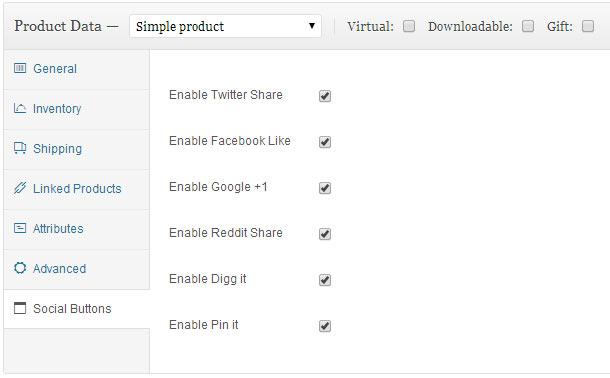Uncheck the Enable Pin it checkbox
Viewport: 610px width, 378px height.
click(x=325, y=326)
